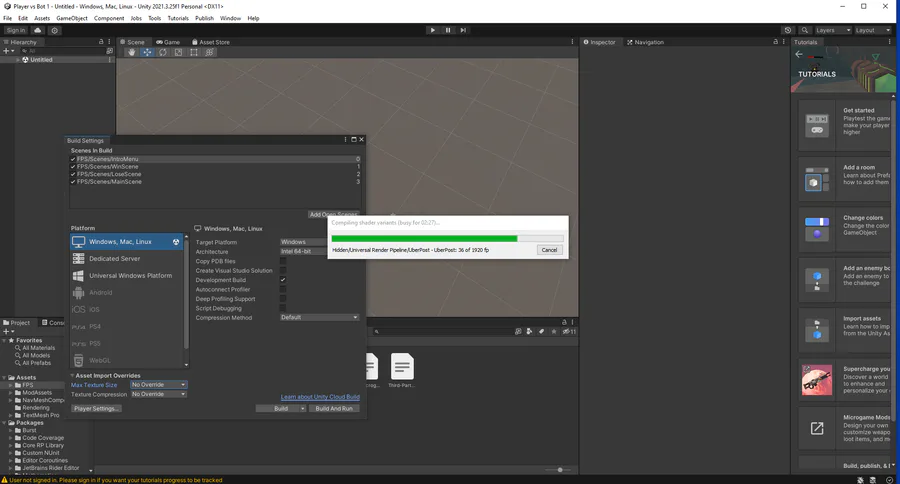Click the Step forward button
Image resolution: width=900 pixels, height=484 pixels.
point(463,30)
